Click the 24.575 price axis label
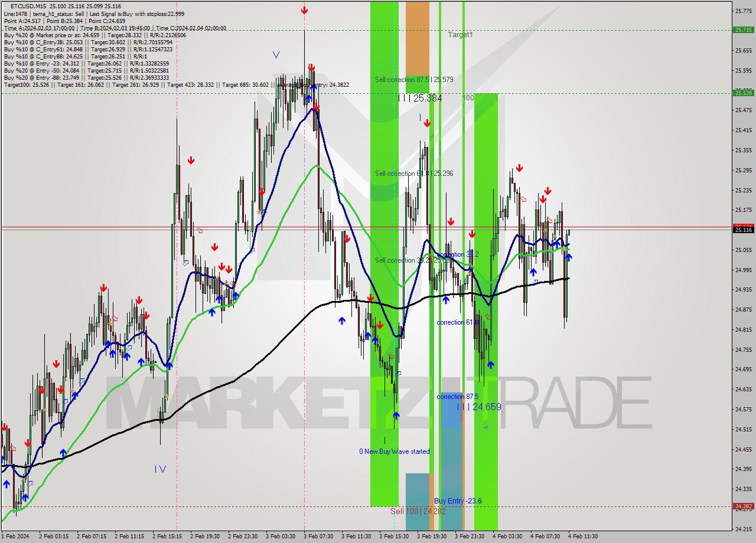 743,409
